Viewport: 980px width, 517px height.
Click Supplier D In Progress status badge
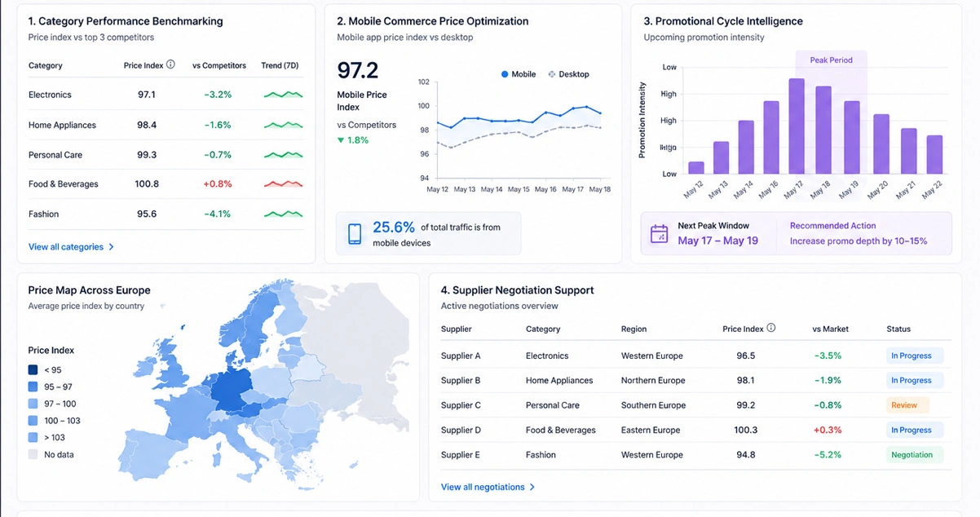[x=914, y=430]
